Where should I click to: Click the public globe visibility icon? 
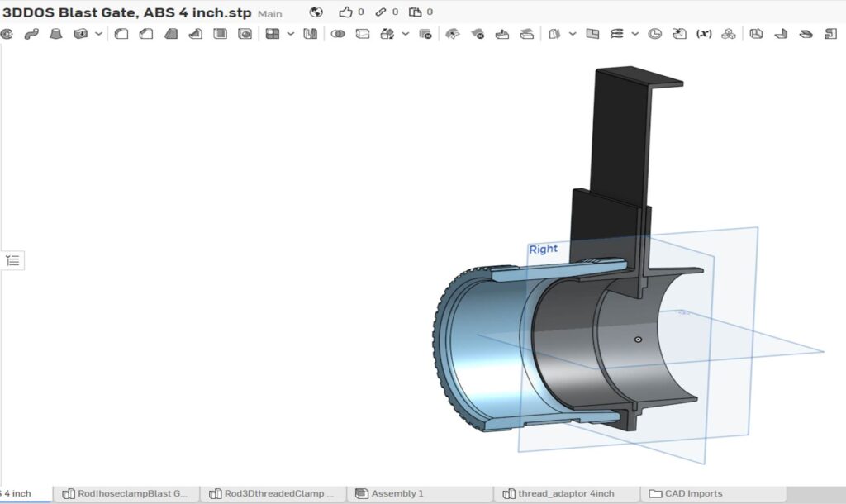point(316,12)
